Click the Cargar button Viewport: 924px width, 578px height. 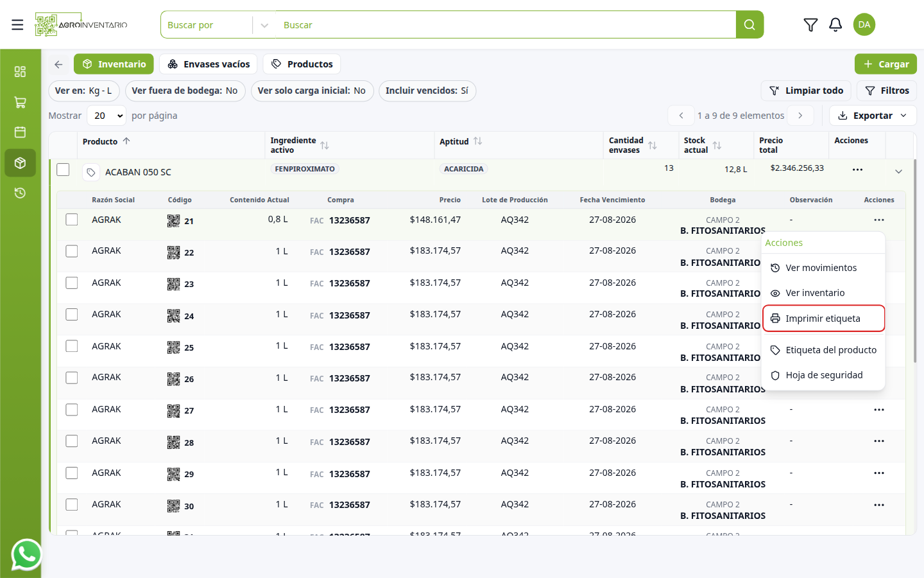click(x=886, y=64)
